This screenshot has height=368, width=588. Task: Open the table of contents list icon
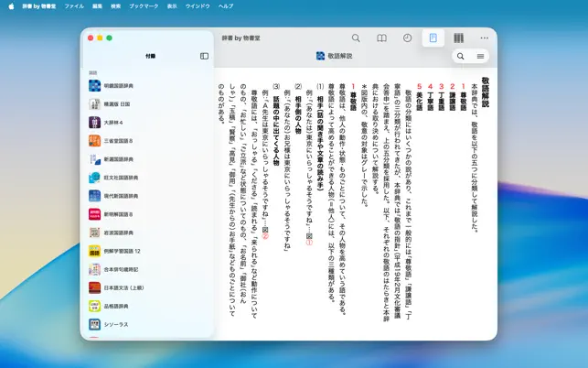pos(480,57)
